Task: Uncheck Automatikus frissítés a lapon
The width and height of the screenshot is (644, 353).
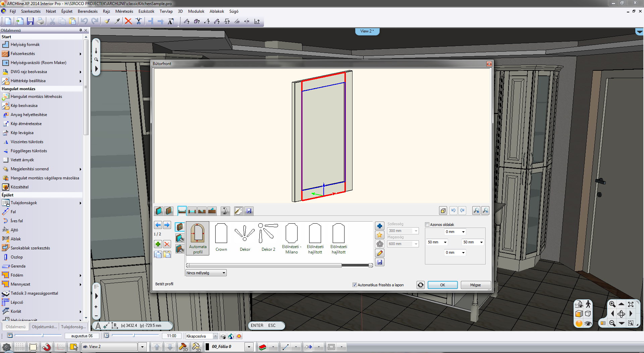Action: (355, 285)
